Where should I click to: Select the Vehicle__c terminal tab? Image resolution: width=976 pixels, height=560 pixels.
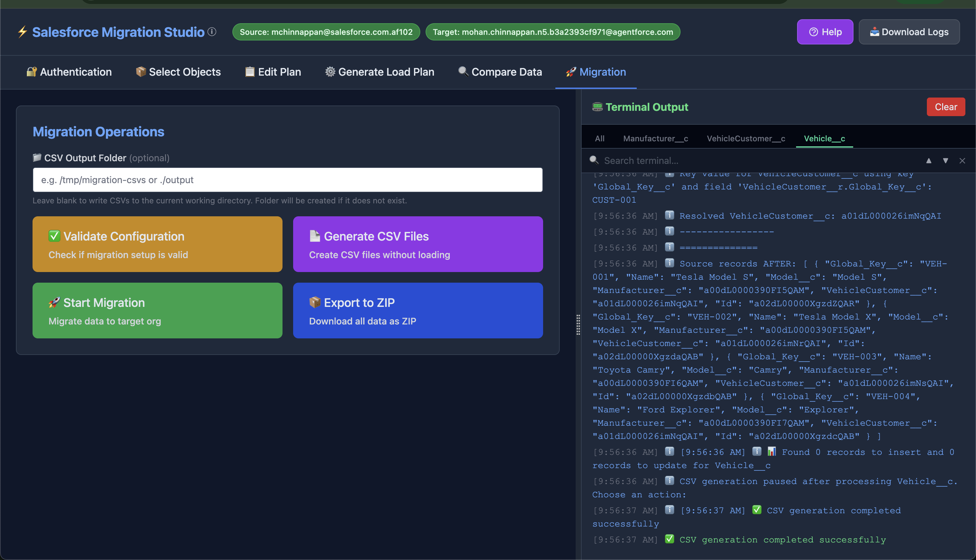point(824,138)
